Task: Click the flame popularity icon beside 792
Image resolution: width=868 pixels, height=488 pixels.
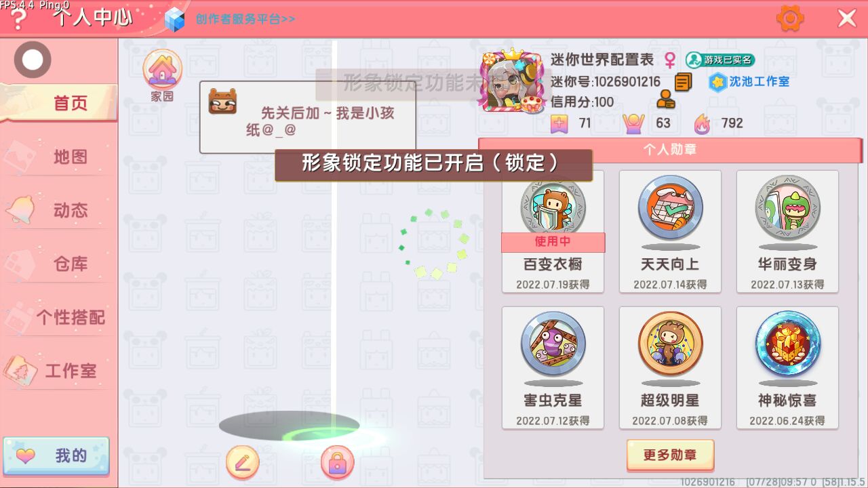Action: pyautogui.click(x=702, y=123)
